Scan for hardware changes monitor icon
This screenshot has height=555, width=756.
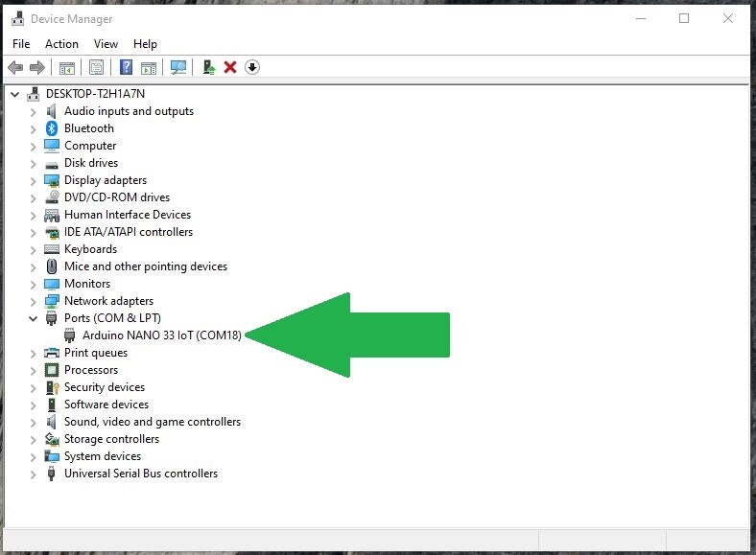coord(178,67)
